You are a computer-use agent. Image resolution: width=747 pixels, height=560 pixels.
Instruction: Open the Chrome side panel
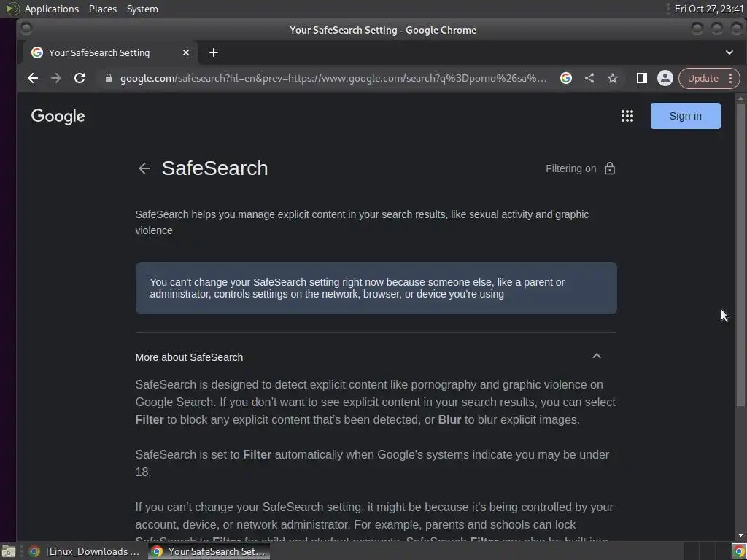click(x=642, y=78)
